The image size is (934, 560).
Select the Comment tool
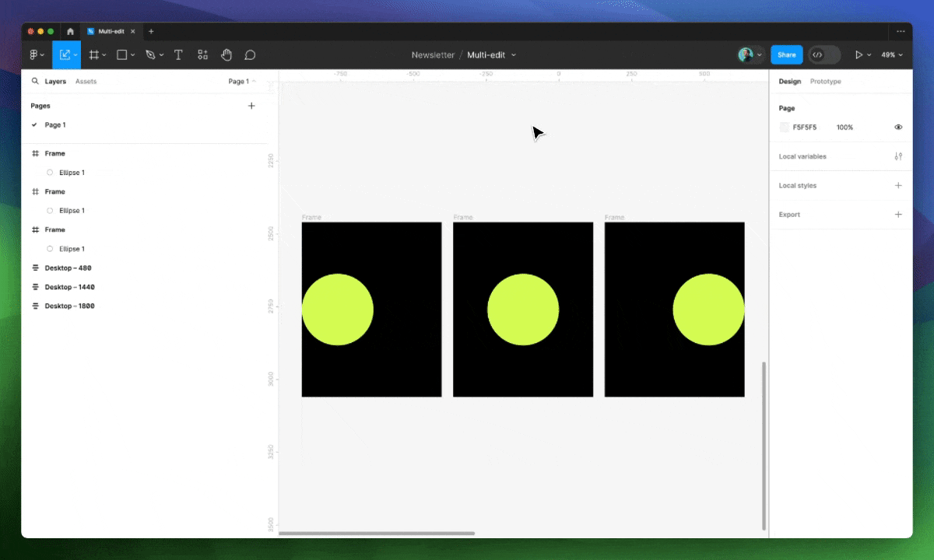click(250, 55)
